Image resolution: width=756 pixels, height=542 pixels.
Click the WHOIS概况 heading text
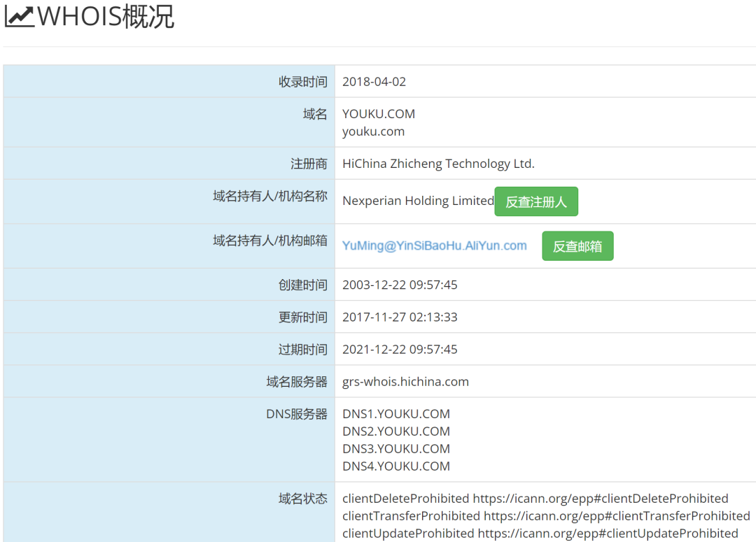(106, 17)
